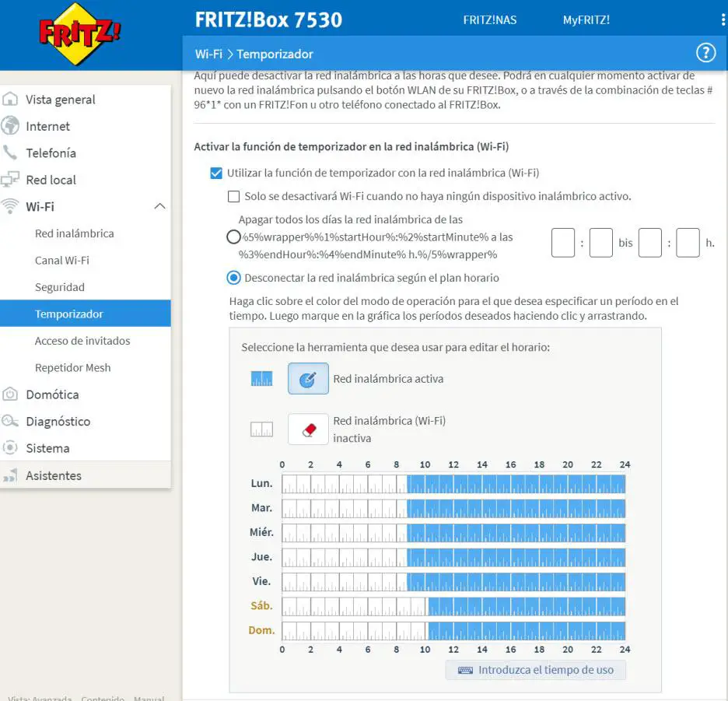Check 'Solo se desactivará Wi-Fi' option
The height and width of the screenshot is (701, 728).
[x=233, y=196]
